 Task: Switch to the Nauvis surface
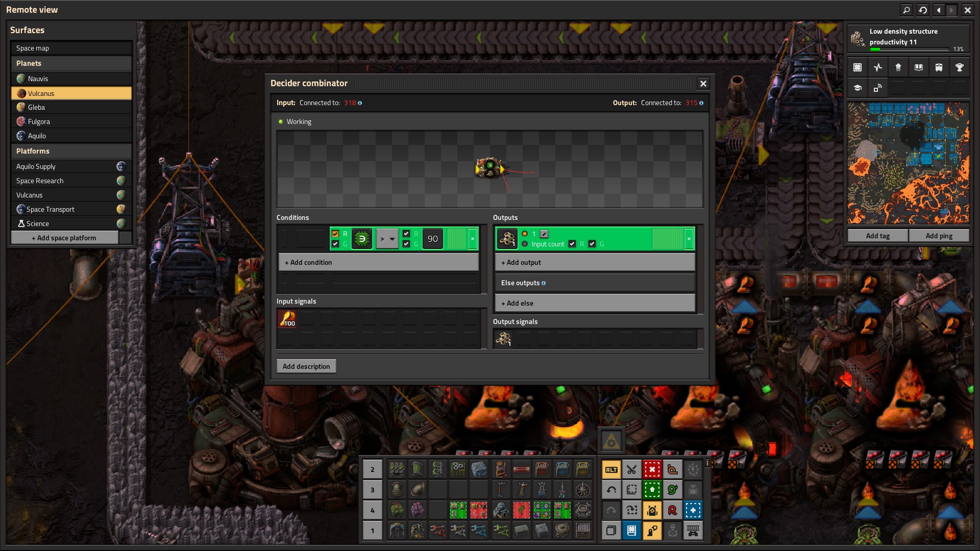coord(71,79)
